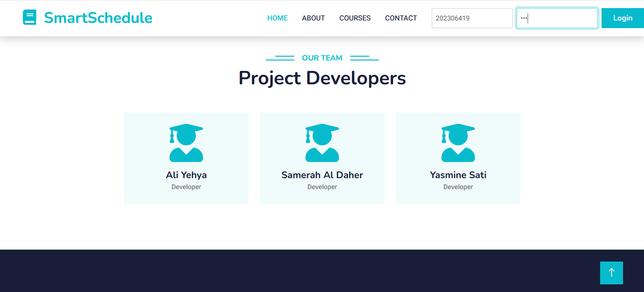Open the ABOUT page from navbar
Viewport: 644px width, 292px height.
313,18
